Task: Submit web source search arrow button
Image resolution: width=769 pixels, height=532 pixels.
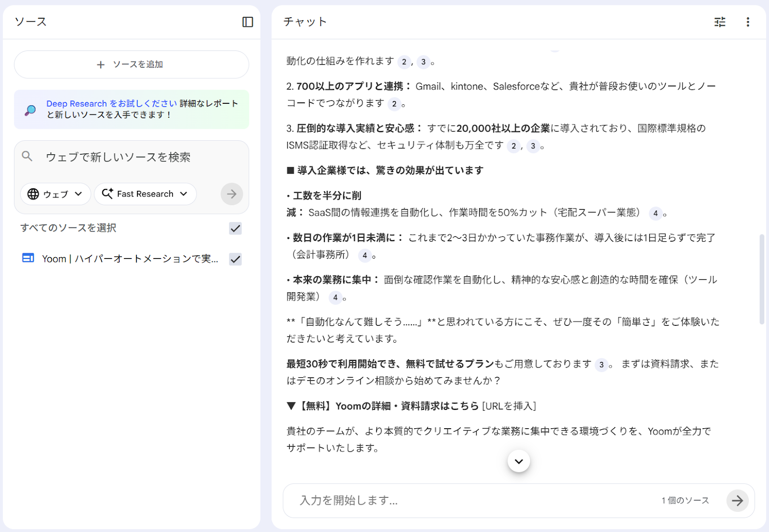Action: [x=232, y=194]
